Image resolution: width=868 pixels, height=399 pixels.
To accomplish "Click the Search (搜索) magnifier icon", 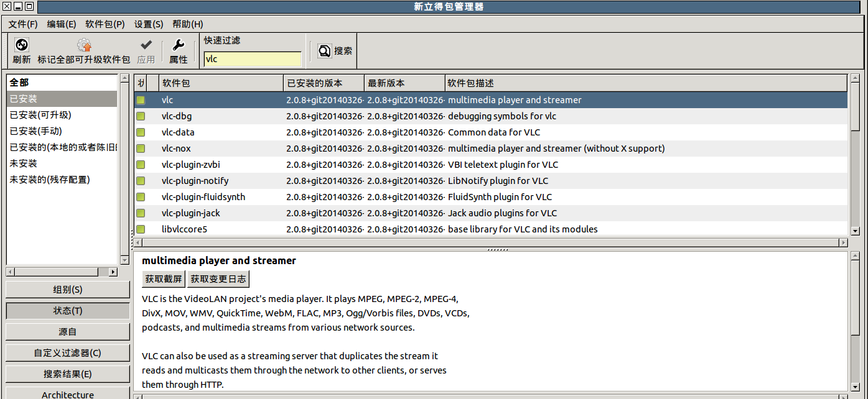I will [325, 51].
